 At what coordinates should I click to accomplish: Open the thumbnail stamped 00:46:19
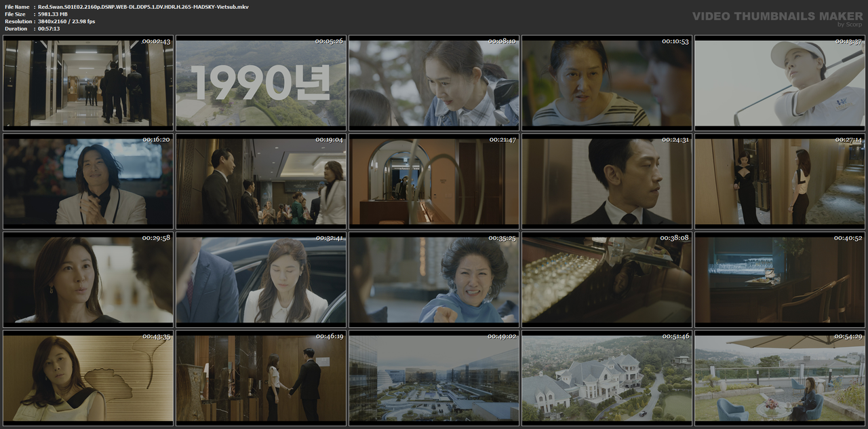pyautogui.click(x=261, y=377)
